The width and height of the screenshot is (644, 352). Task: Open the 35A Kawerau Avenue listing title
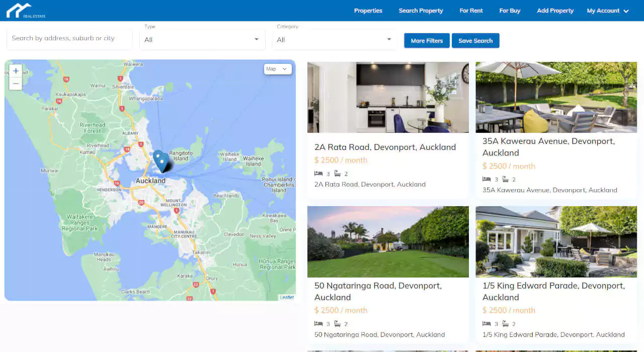549,147
